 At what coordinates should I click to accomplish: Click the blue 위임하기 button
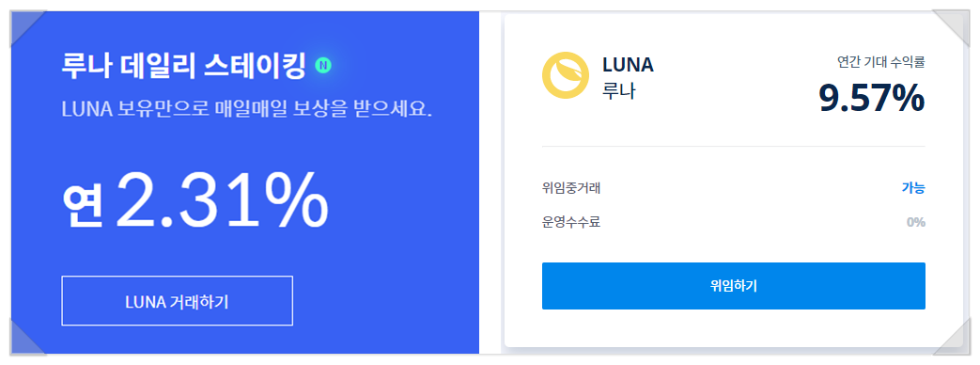pos(733,286)
